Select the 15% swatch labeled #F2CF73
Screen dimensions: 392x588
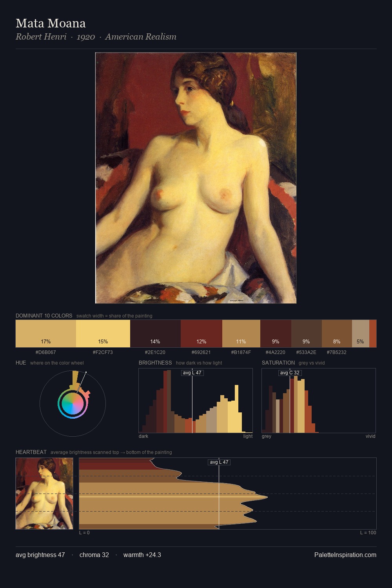[103, 334]
